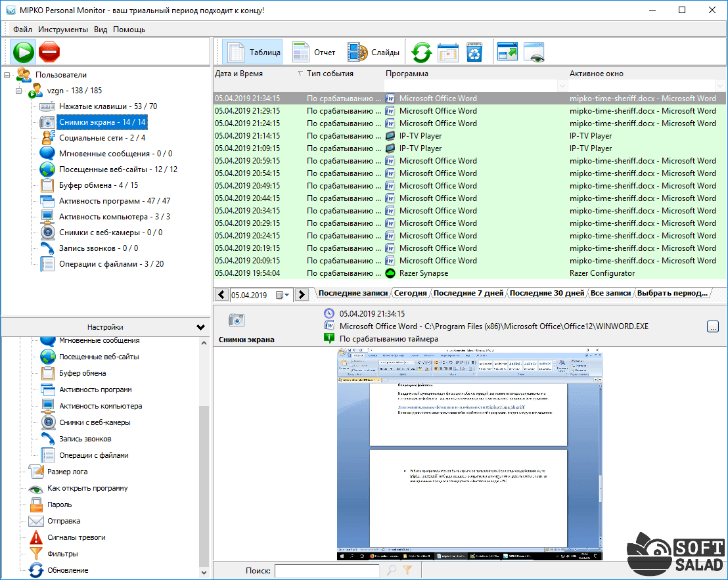Image resolution: width=728 pixels, height=580 pixels.
Task: Click the ellipsis button beside program path
Action: (713, 326)
